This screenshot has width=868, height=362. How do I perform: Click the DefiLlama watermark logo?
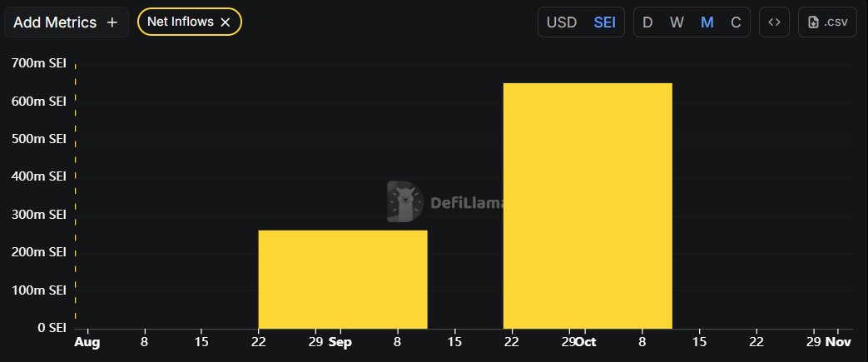click(405, 201)
